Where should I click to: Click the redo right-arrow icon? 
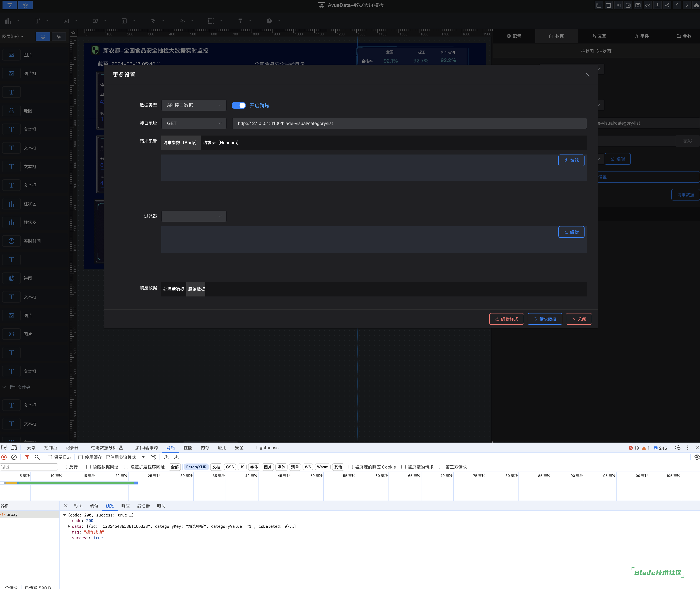tap(687, 5)
